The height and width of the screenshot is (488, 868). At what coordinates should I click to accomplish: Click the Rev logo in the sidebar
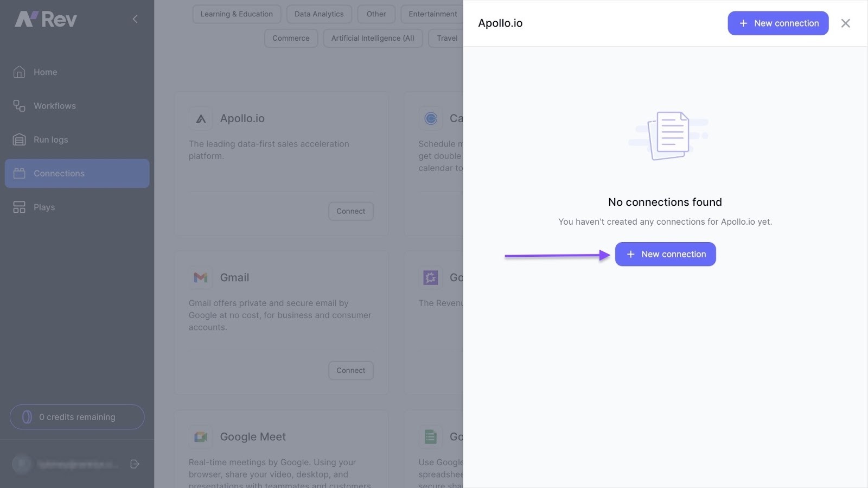click(46, 20)
